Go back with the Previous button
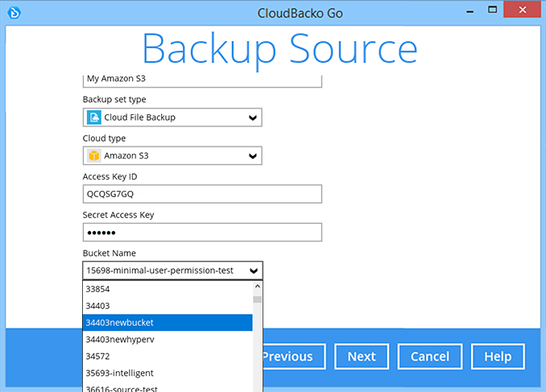The width and height of the screenshot is (546, 392). (x=294, y=357)
